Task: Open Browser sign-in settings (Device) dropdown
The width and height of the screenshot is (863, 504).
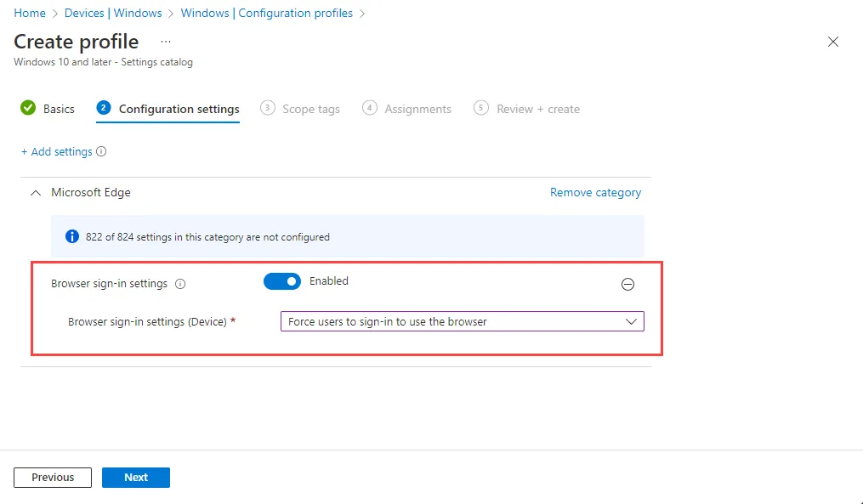Action: click(x=463, y=321)
